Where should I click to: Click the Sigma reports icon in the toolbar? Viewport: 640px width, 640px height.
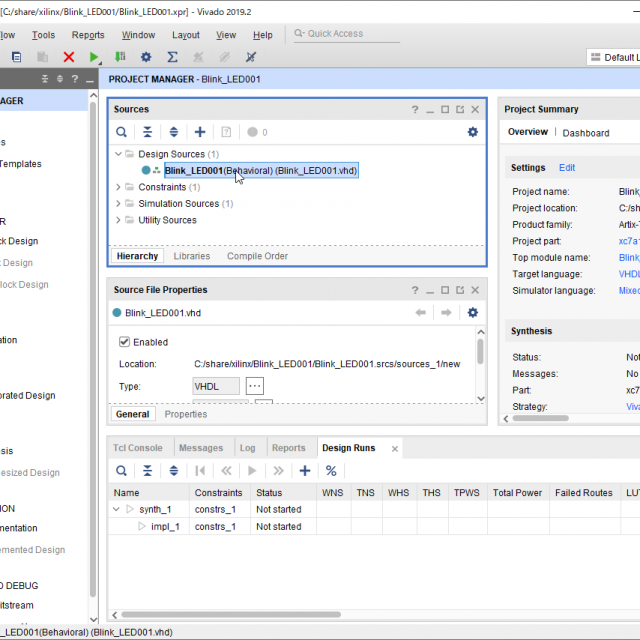tap(172, 58)
